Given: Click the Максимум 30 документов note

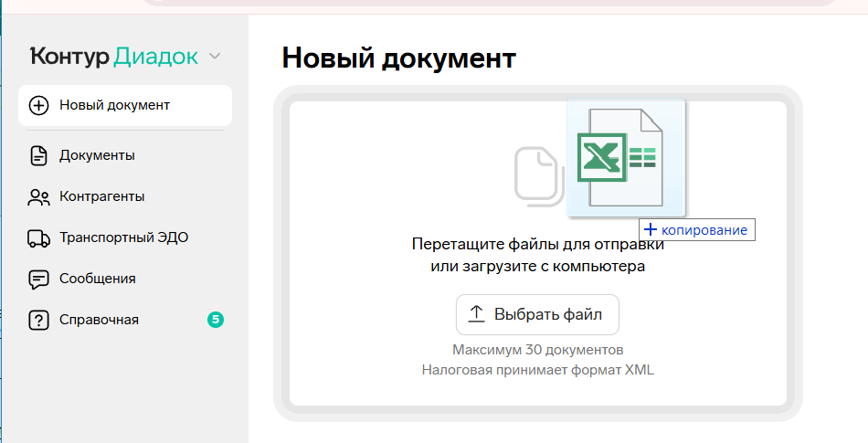Looking at the screenshot, I should point(537,350).
